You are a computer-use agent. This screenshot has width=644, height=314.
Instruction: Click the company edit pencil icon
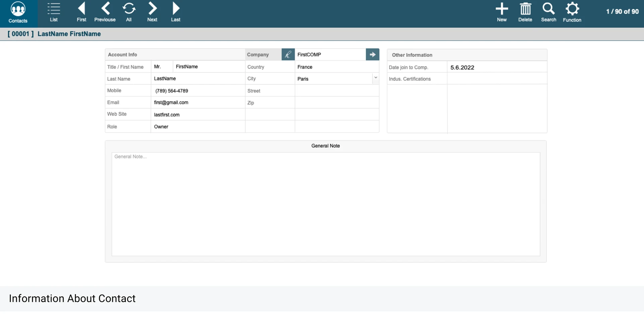coord(288,54)
